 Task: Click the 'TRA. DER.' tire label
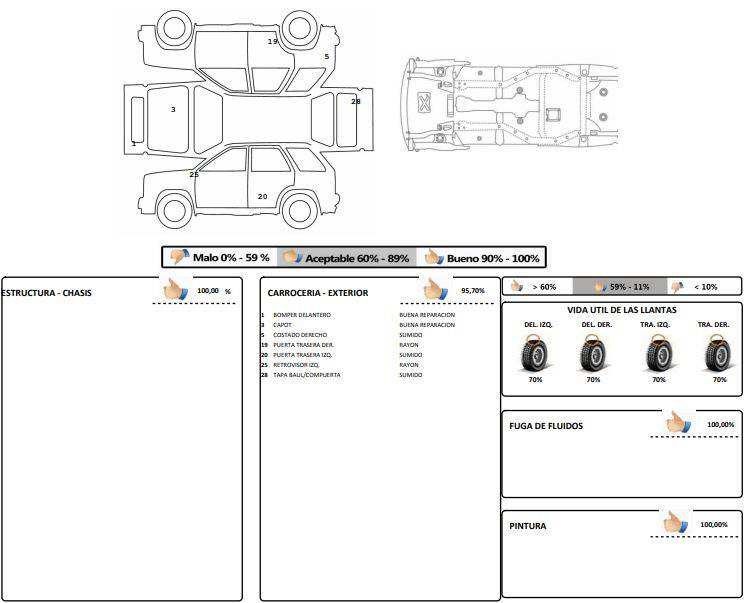pos(714,324)
